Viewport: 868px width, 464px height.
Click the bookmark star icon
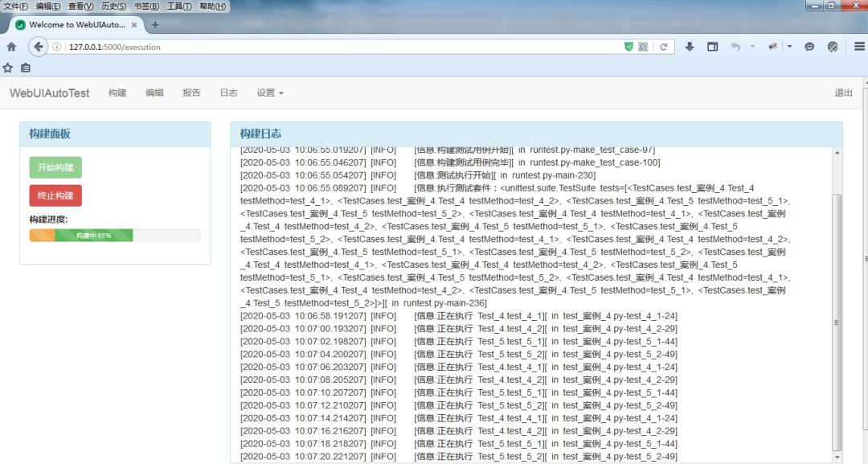8,68
